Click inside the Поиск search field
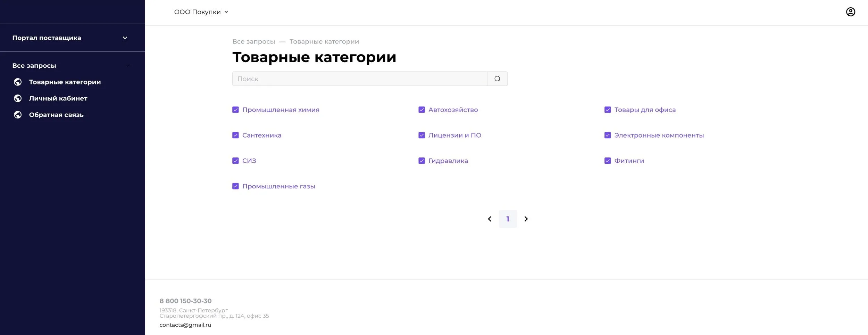Viewport: 868px width, 335px height. [x=347, y=79]
